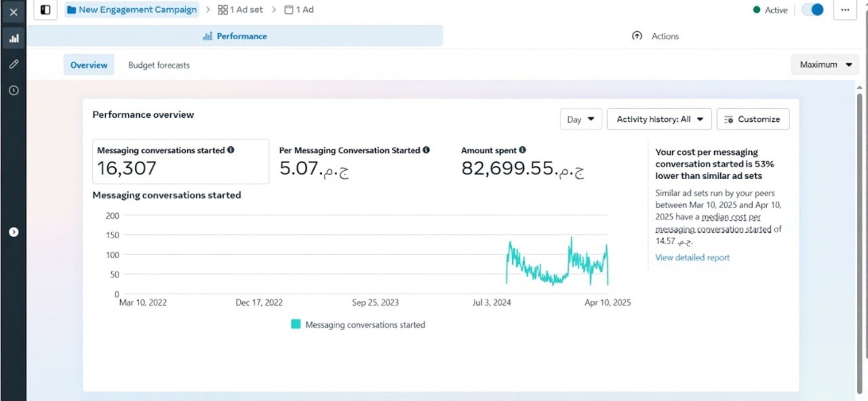Expand the Activity history: All dropdown
Viewport: 868px width, 401px height.
coord(659,119)
